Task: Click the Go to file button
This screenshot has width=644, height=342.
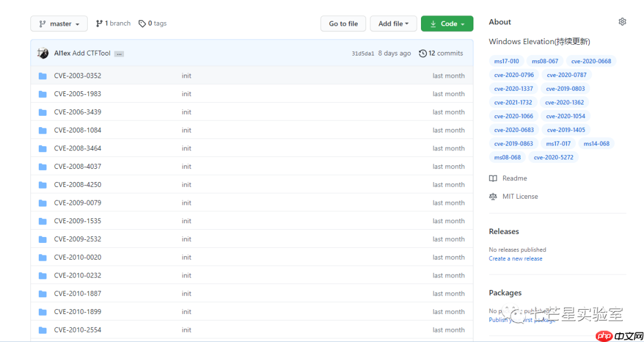Action: point(343,24)
